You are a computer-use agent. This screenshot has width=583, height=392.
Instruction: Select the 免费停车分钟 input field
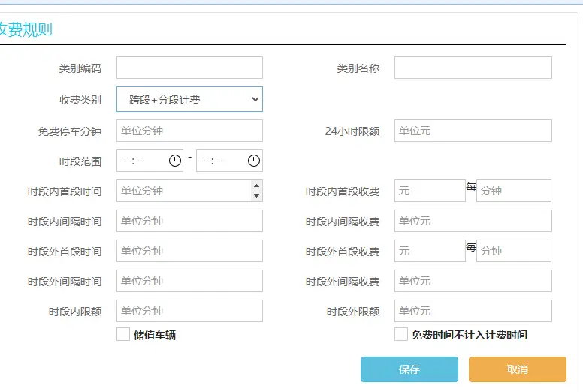(189, 131)
